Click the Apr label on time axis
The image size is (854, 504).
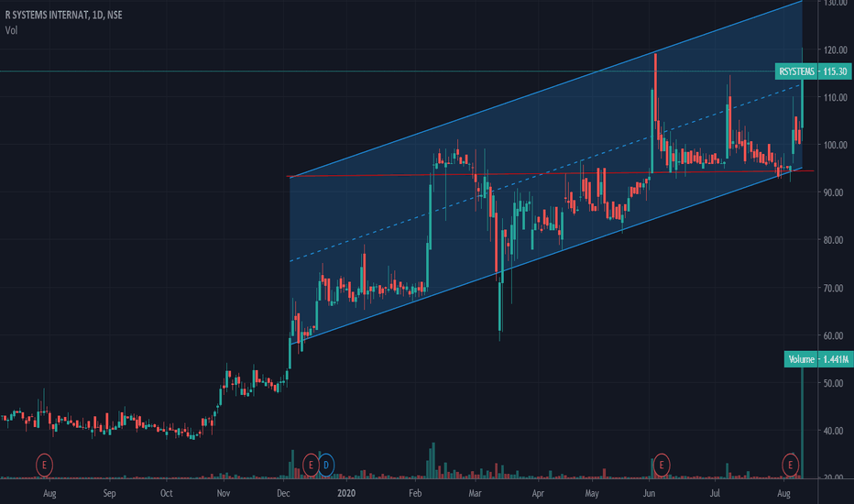click(x=538, y=493)
